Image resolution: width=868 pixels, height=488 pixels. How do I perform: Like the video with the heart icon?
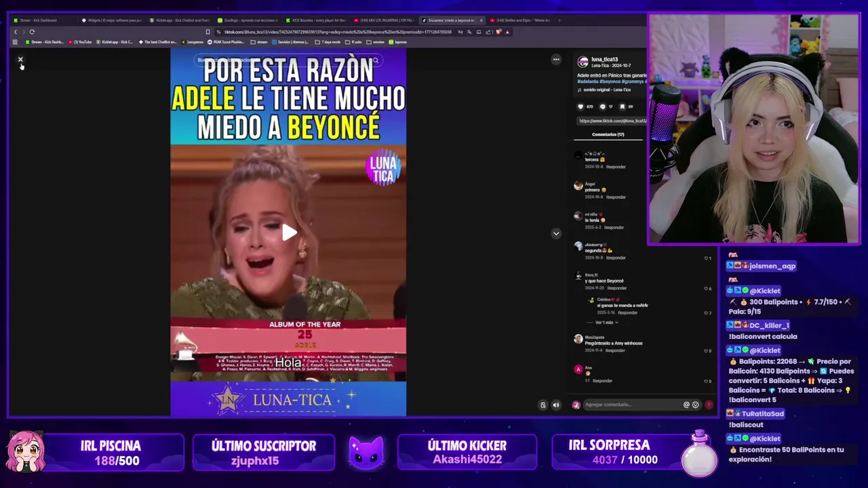(x=580, y=106)
